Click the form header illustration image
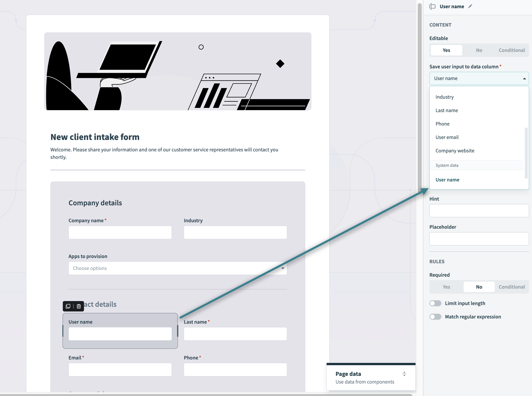This screenshot has width=532, height=396. click(178, 71)
